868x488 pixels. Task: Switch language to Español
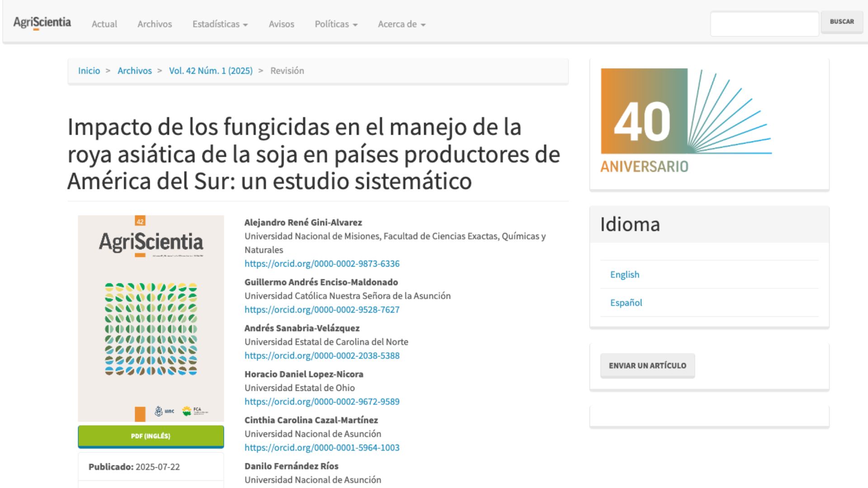pyautogui.click(x=626, y=302)
